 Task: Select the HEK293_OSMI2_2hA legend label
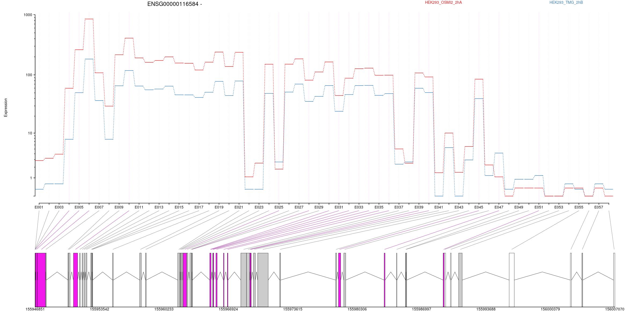(443, 2)
